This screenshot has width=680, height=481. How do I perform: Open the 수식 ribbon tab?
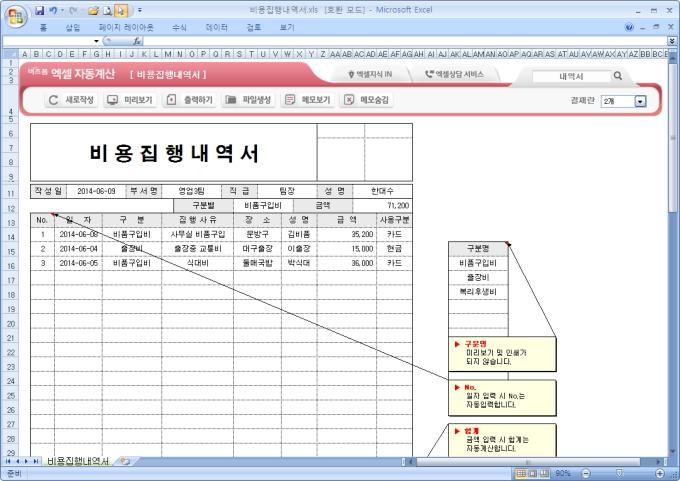click(179, 27)
